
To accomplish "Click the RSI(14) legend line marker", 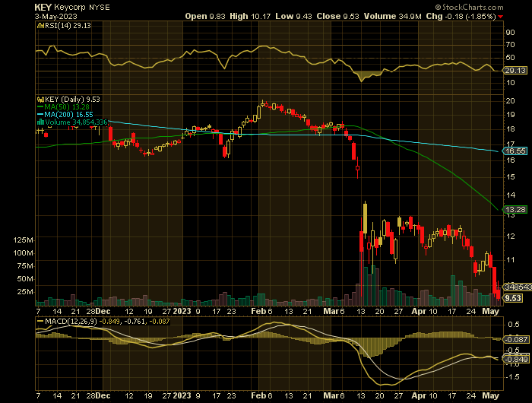I will pyautogui.click(x=38, y=26).
